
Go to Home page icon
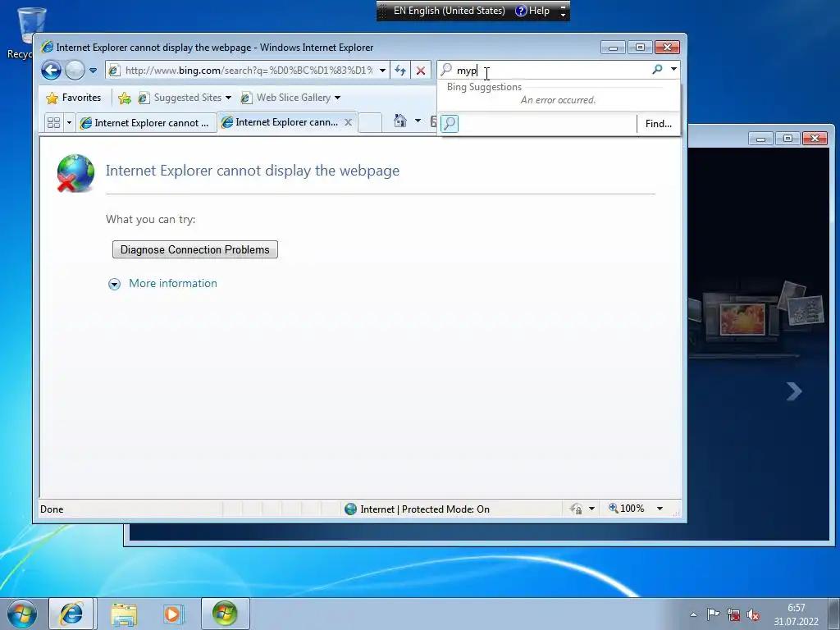pyautogui.click(x=400, y=121)
